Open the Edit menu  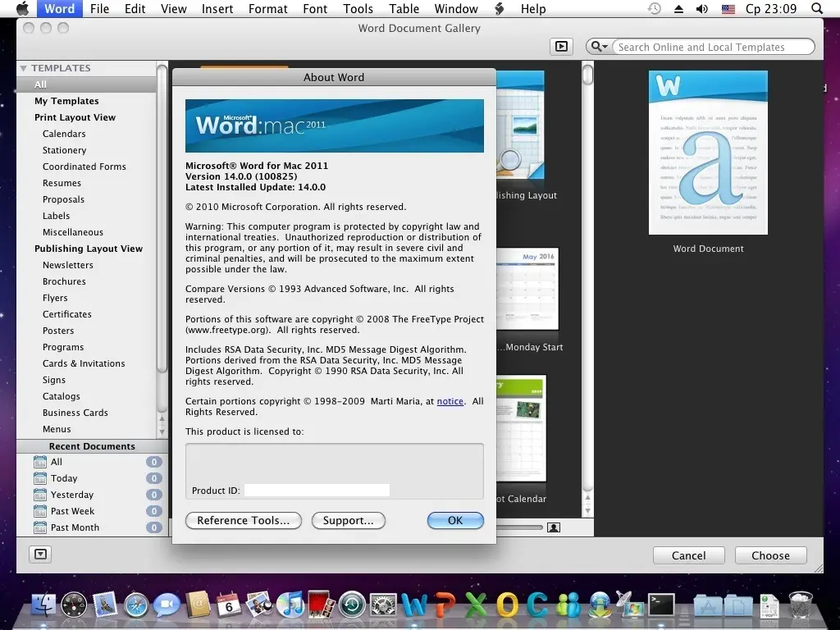[135, 8]
